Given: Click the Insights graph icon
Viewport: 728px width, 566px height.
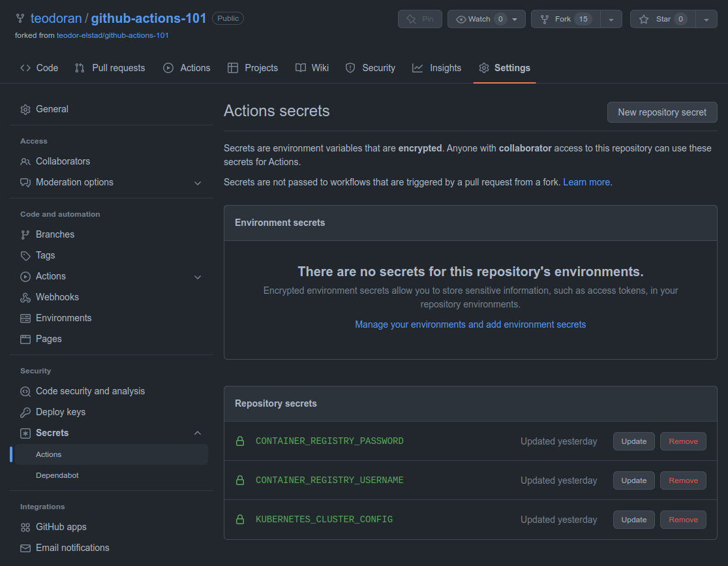Looking at the screenshot, I should point(417,68).
